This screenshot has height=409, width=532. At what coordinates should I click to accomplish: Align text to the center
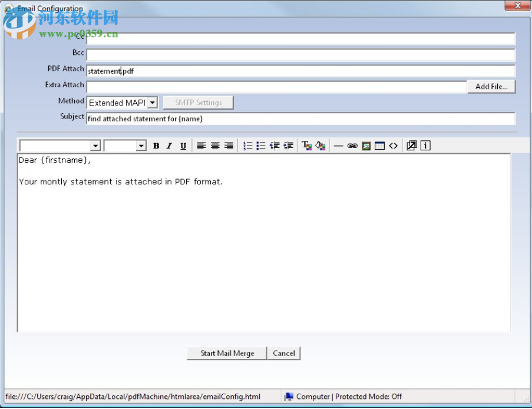[x=214, y=145]
